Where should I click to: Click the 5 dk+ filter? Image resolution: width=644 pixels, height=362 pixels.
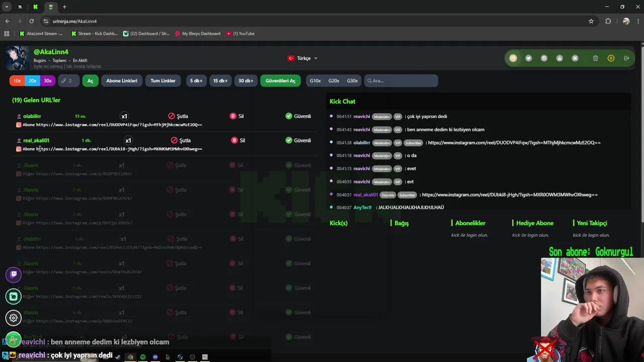click(x=196, y=80)
